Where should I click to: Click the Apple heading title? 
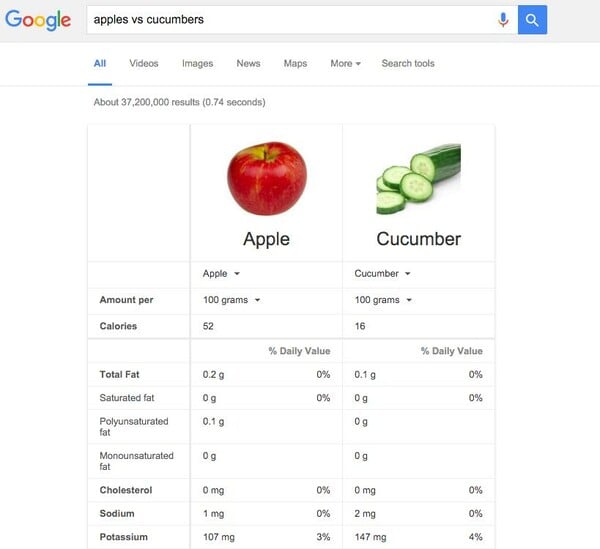tap(267, 239)
